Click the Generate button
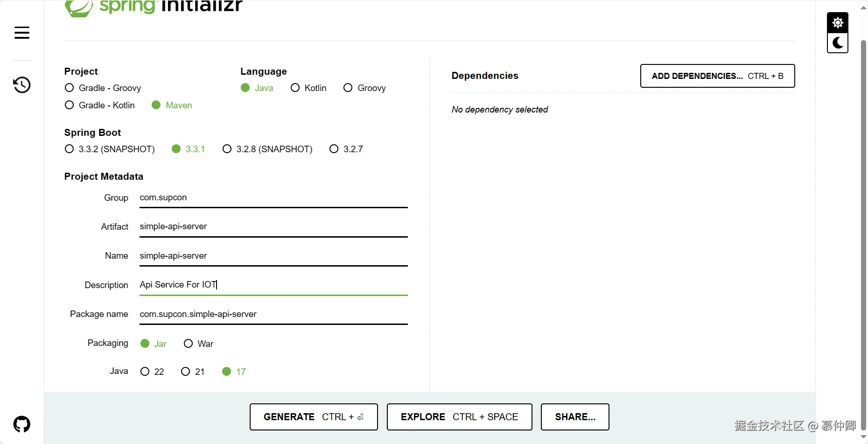 pos(314,417)
